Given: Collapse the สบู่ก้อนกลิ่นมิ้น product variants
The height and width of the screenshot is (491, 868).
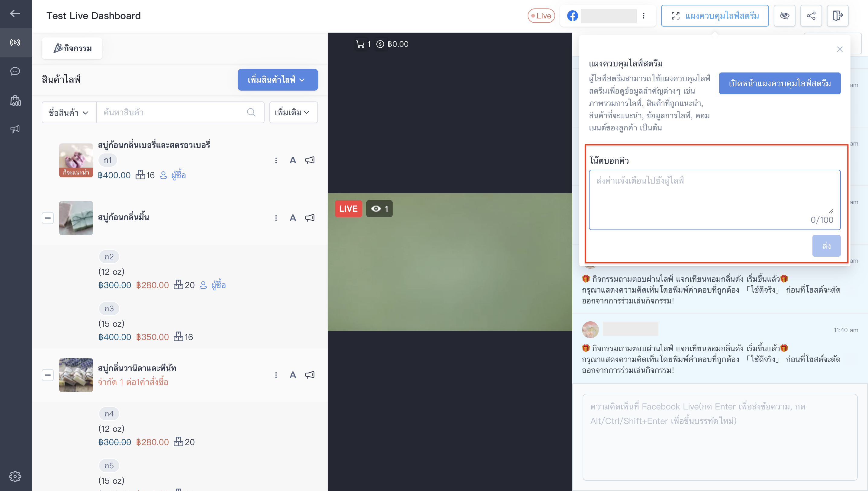Looking at the screenshot, I should (x=47, y=218).
